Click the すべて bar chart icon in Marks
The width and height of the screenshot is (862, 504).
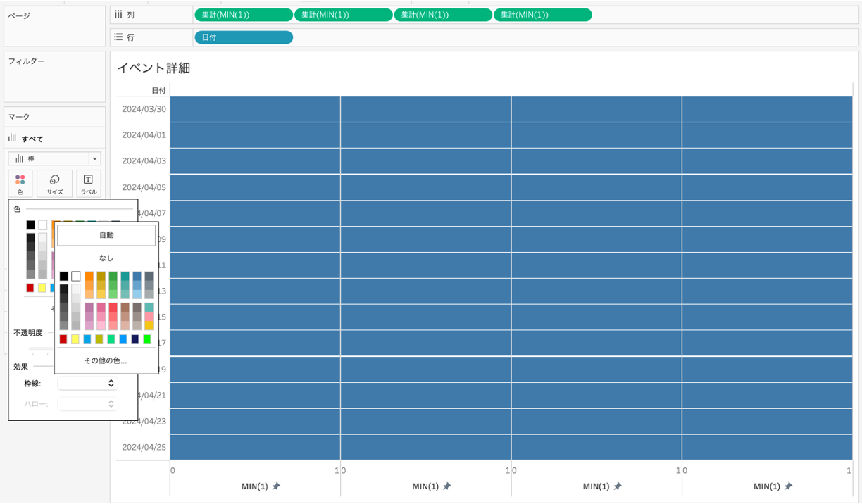pyautogui.click(x=12, y=139)
